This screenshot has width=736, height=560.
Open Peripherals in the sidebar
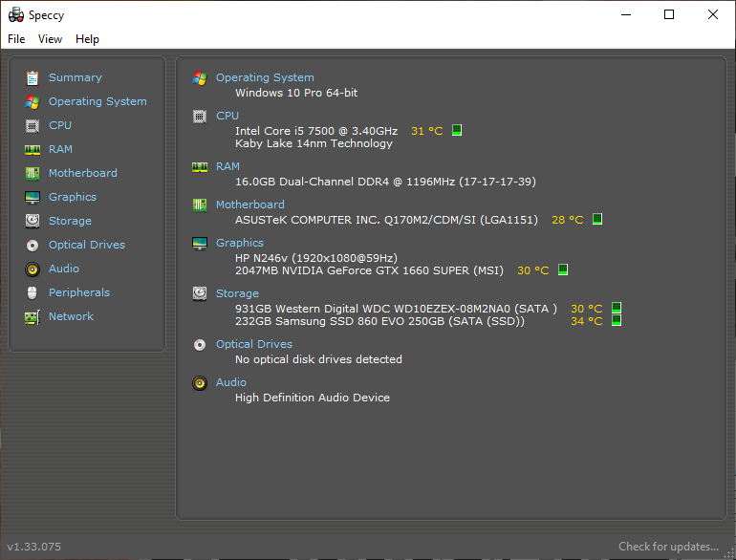[79, 292]
